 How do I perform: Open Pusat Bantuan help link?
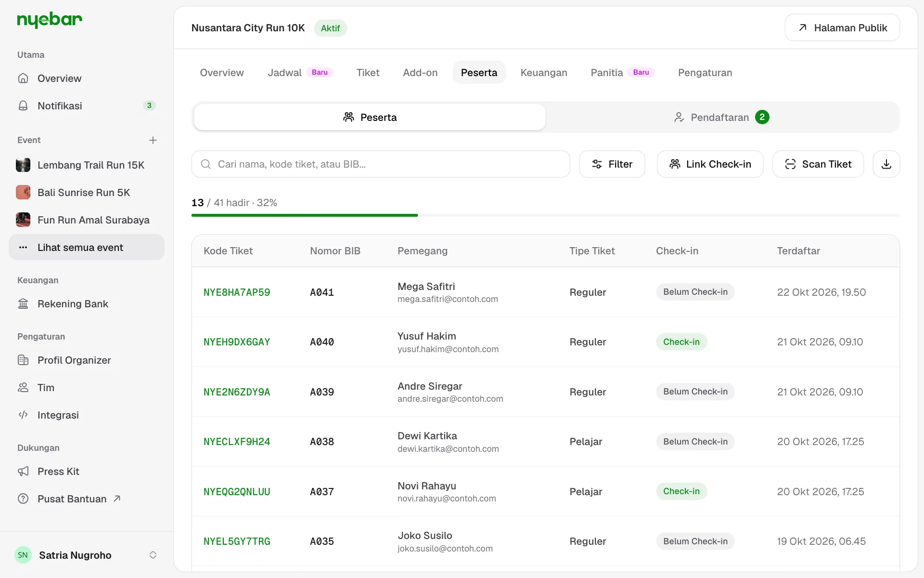click(87, 499)
